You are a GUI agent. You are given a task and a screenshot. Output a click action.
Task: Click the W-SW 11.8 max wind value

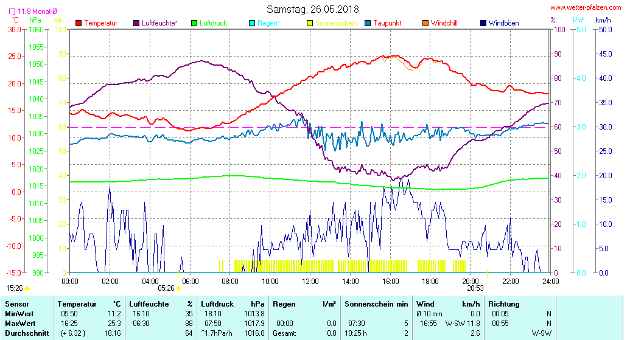click(x=463, y=324)
